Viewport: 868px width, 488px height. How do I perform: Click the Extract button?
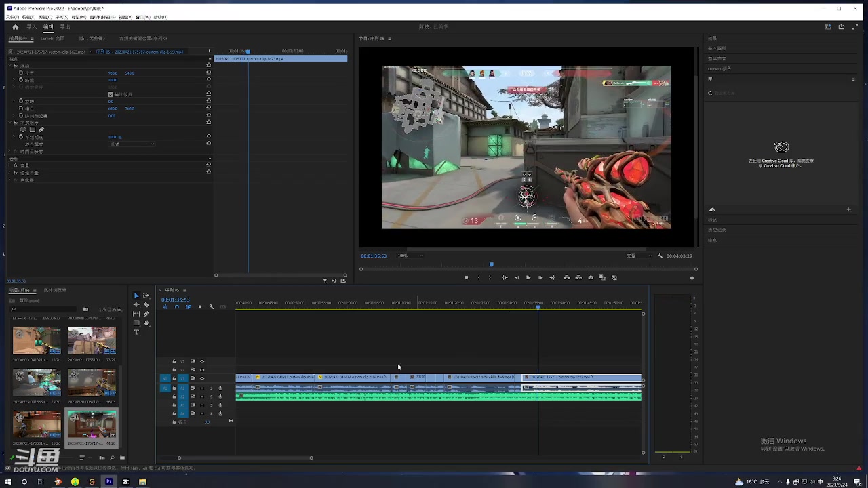pos(578,277)
